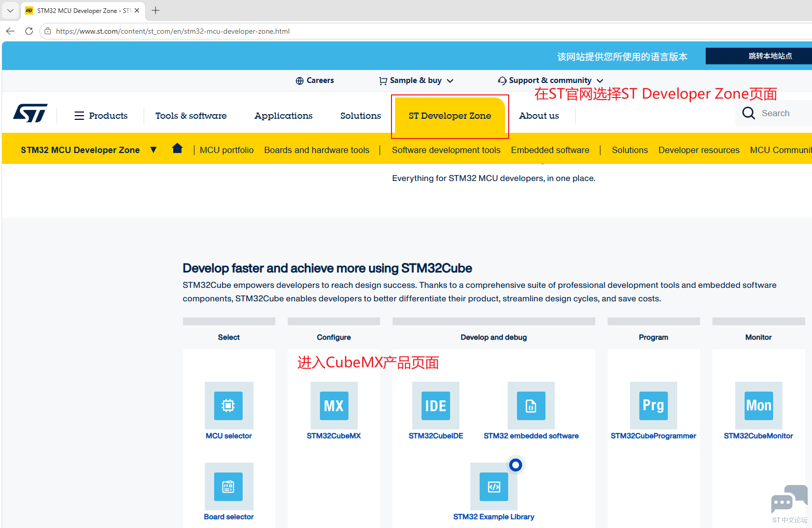Click the Develop and debug heading
Image resolution: width=812 pixels, height=528 pixels.
point(494,337)
